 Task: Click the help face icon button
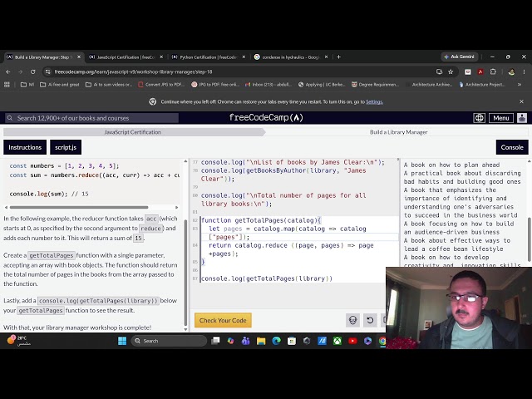(352, 320)
